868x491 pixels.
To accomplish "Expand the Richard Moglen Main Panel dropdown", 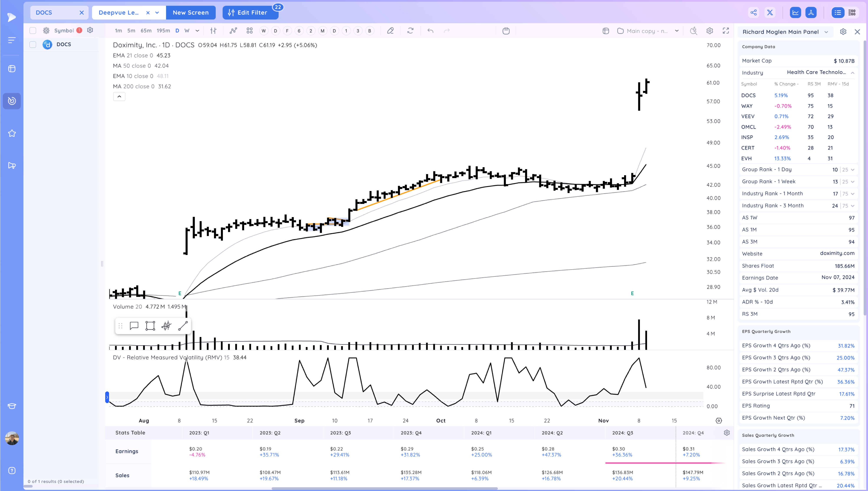I will click(x=826, y=32).
